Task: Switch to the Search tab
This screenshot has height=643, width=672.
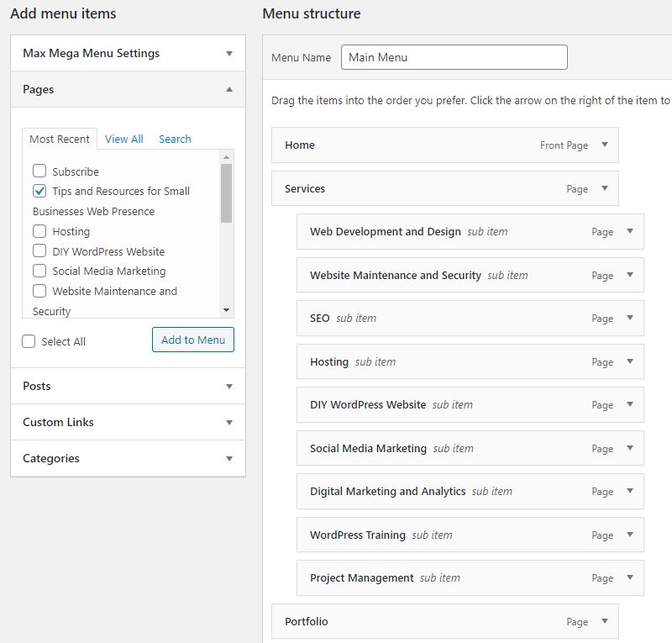Action: coord(175,139)
